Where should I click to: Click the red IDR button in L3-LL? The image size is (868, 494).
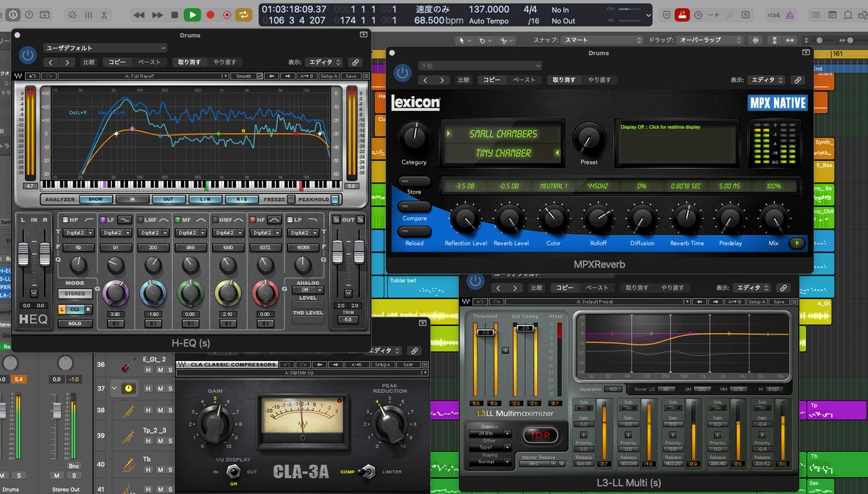click(x=541, y=435)
